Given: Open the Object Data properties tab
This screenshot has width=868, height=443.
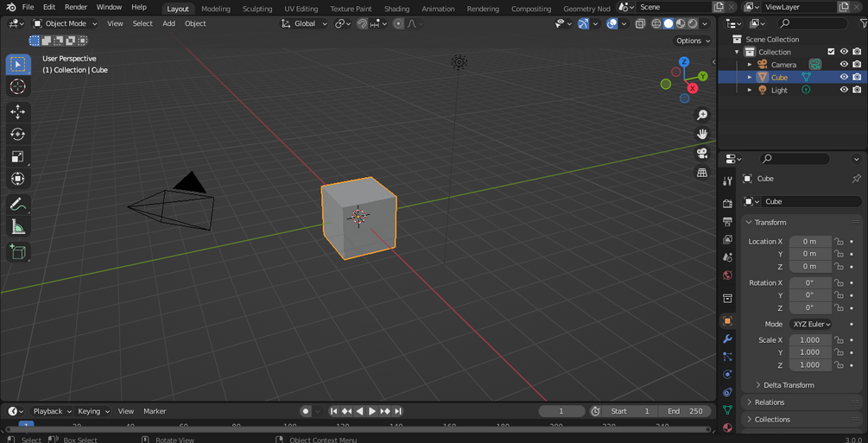Looking at the screenshot, I should [x=727, y=410].
